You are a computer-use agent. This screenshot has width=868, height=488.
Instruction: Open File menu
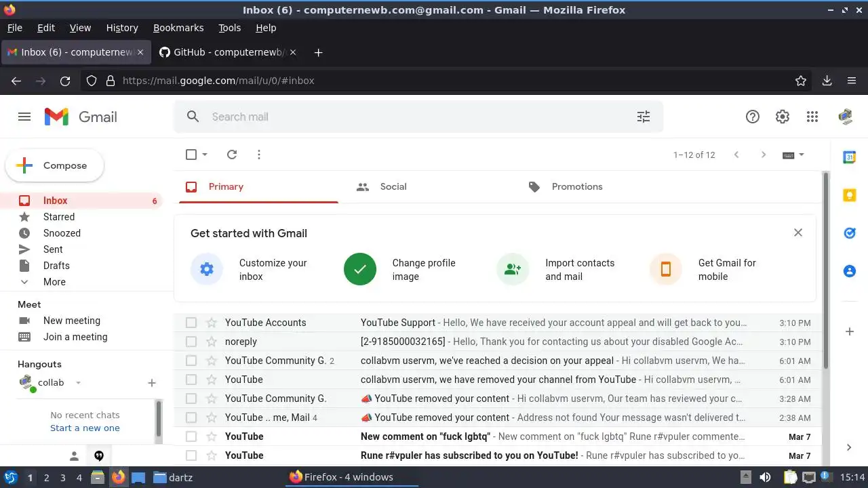click(x=14, y=28)
